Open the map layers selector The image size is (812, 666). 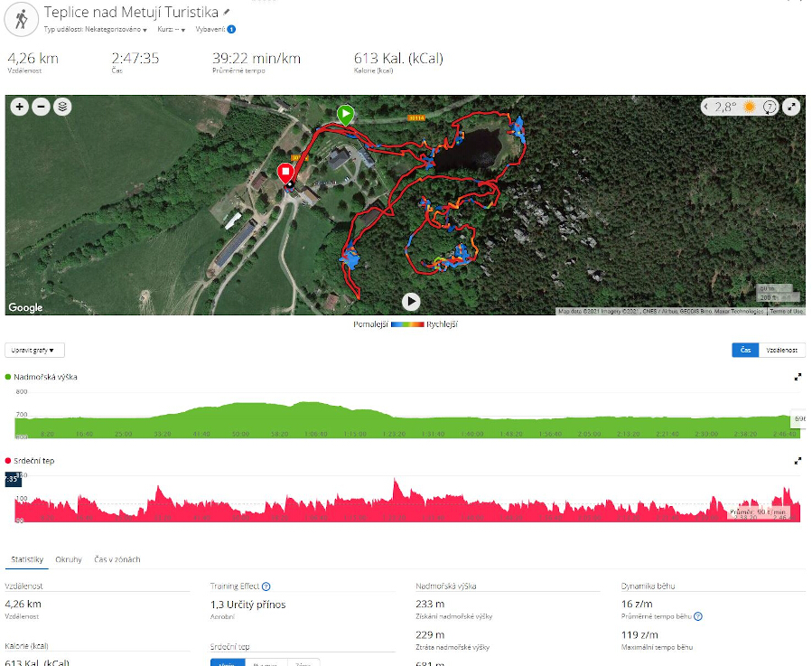click(62, 107)
